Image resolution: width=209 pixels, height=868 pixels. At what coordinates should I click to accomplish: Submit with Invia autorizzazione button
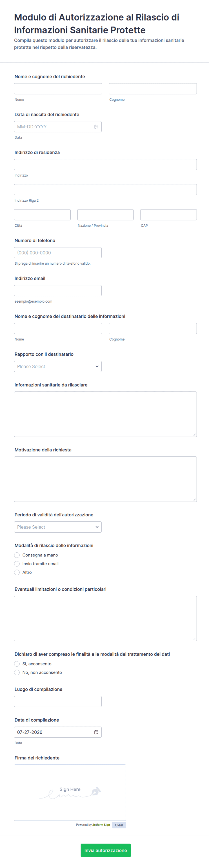coord(106,850)
